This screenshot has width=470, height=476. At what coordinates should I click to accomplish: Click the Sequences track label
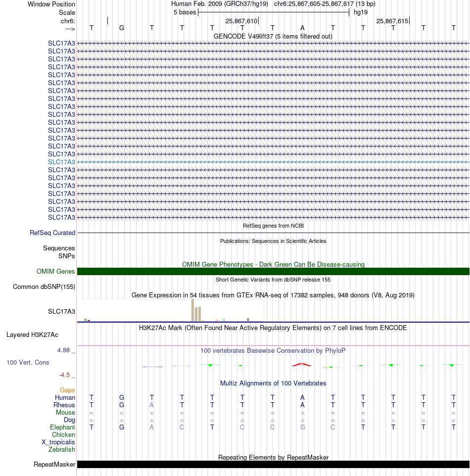tap(59, 248)
